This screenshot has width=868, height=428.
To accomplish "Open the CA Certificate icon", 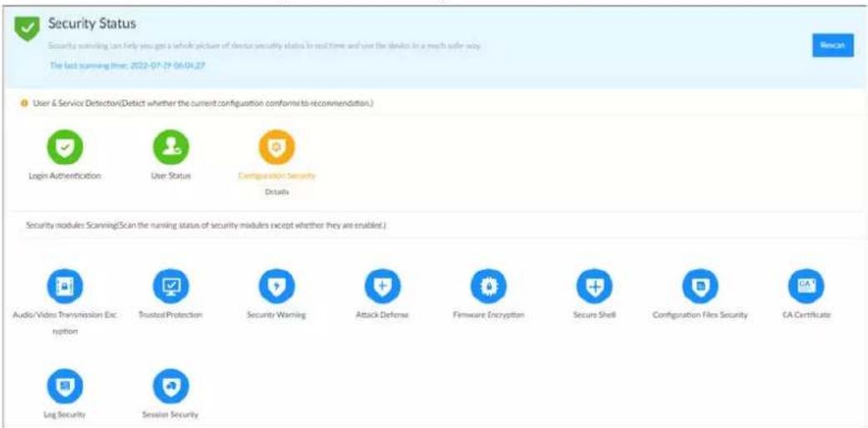I will (x=806, y=286).
